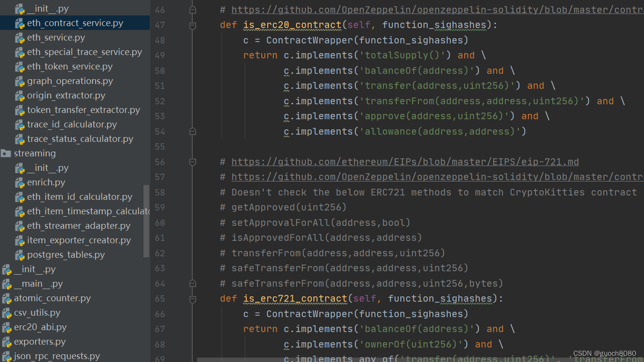Click Python icon beside postgres_tables.py

(20, 255)
